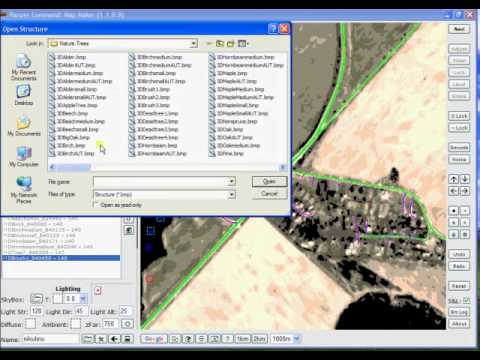Screen dimensions: 480x360
Task: Click the Name input field at bottom left
Action: click(51, 339)
